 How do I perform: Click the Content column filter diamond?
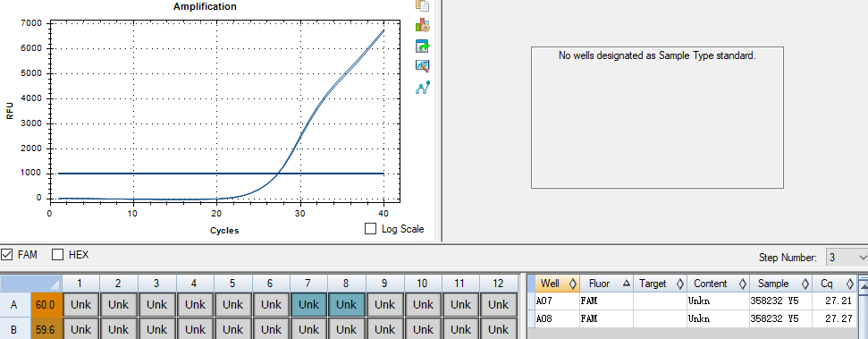coord(742,284)
